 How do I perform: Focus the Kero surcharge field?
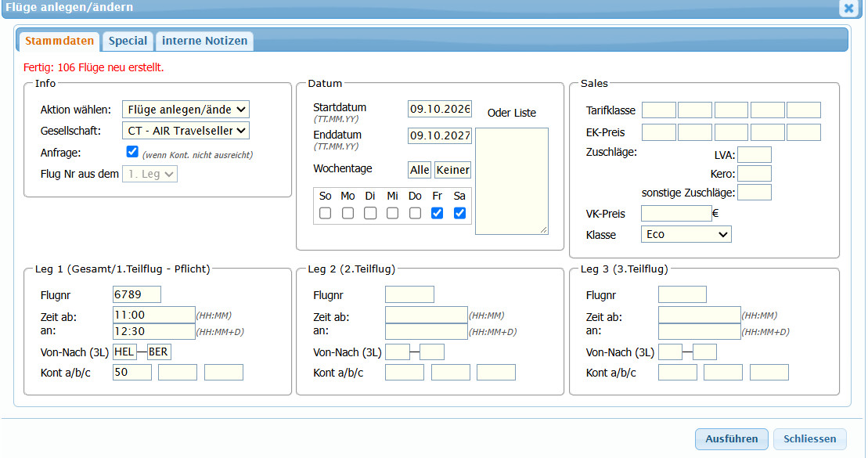click(755, 174)
